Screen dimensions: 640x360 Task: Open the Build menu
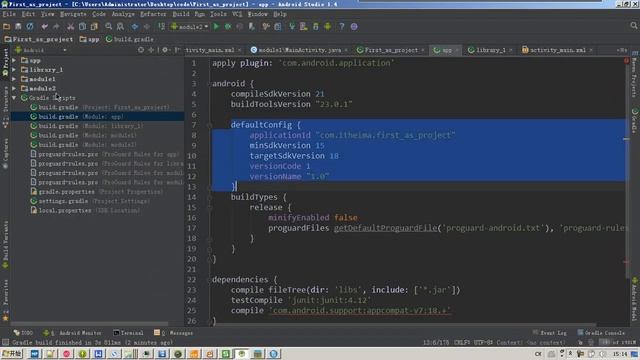pos(181,14)
